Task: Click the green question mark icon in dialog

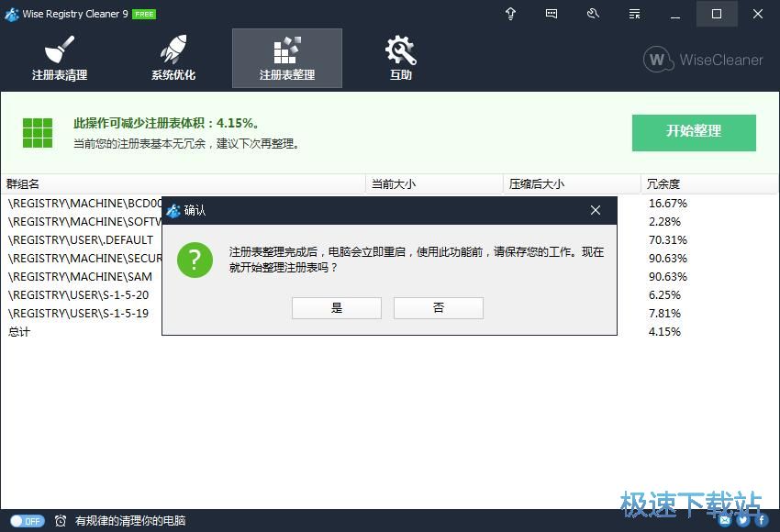Action: [195, 260]
